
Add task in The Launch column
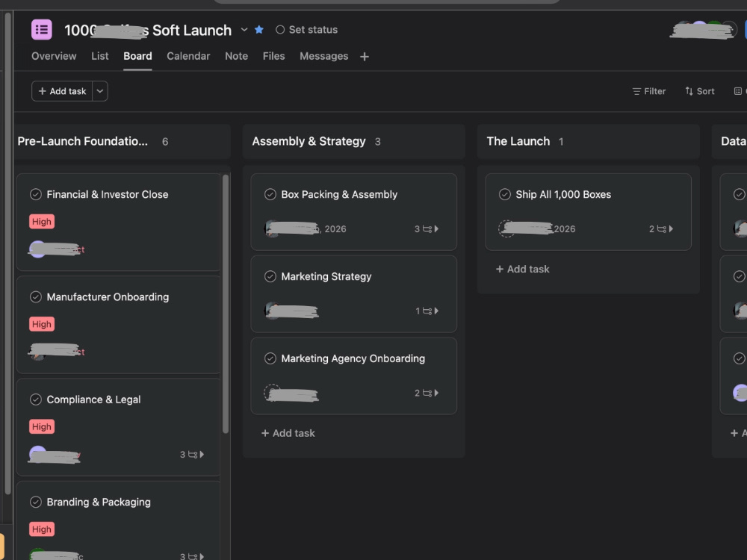523,269
